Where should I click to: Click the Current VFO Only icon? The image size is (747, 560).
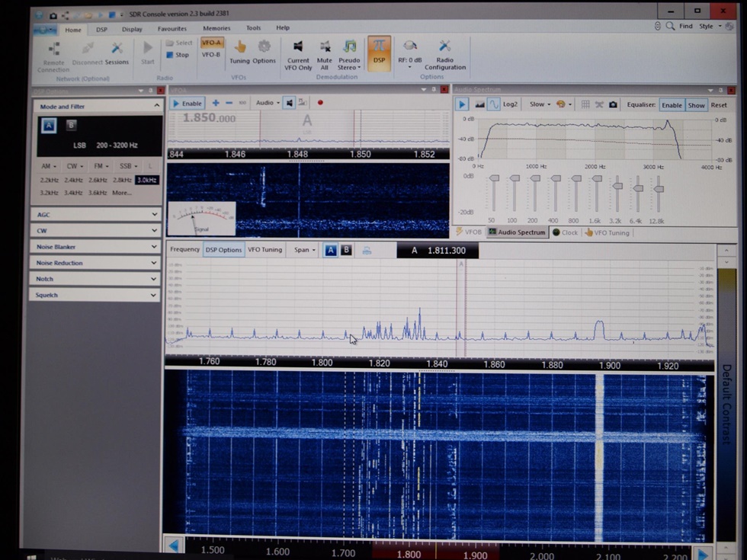(x=298, y=47)
